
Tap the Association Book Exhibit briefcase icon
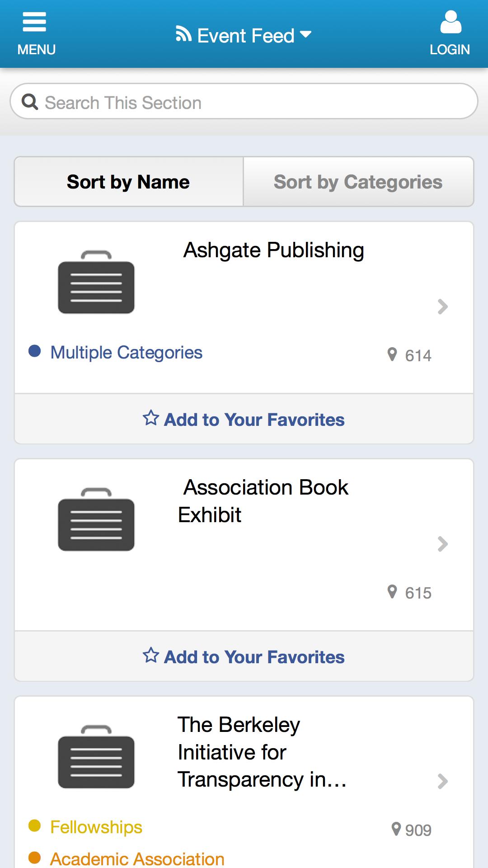click(x=96, y=519)
